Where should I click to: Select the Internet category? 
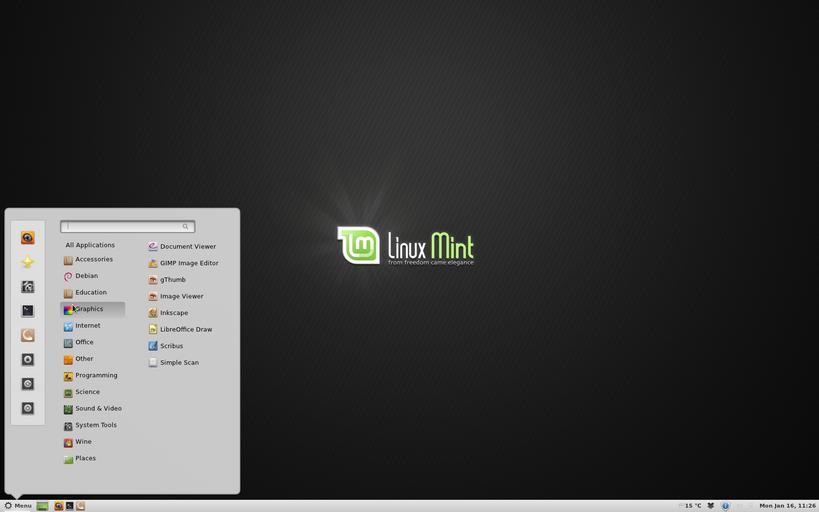(x=87, y=326)
